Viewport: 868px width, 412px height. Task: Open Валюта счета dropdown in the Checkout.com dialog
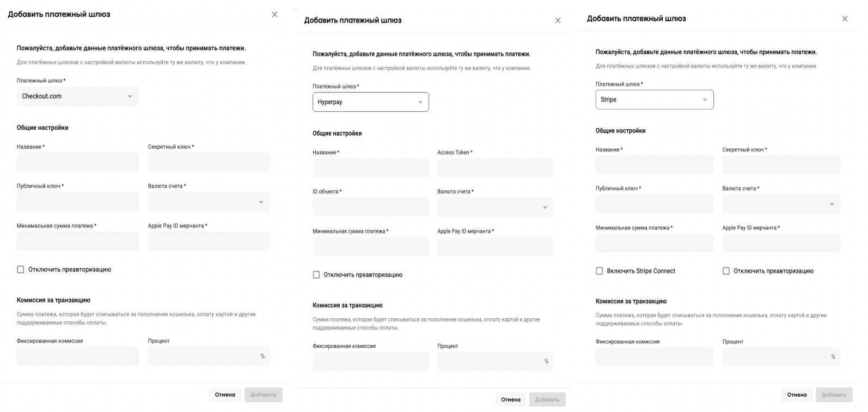(209, 202)
